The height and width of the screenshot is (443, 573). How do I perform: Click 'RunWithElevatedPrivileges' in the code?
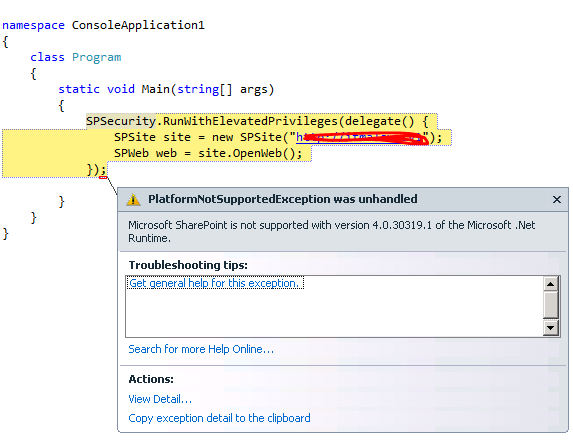[x=250, y=121]
